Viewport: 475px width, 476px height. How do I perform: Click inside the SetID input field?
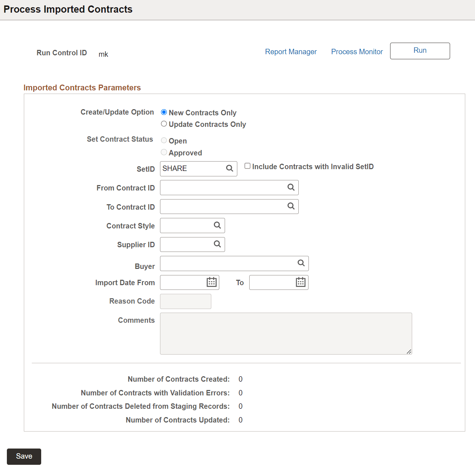pyautogui.click(x=191, y=168)
